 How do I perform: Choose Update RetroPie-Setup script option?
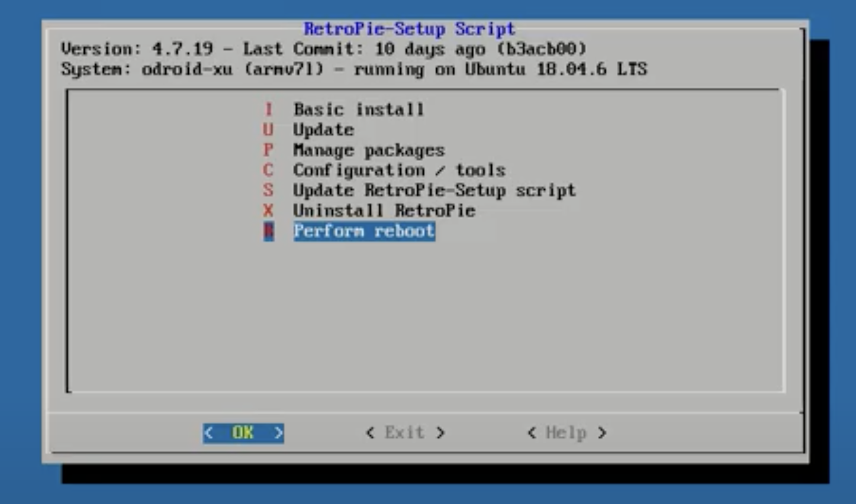435,190
